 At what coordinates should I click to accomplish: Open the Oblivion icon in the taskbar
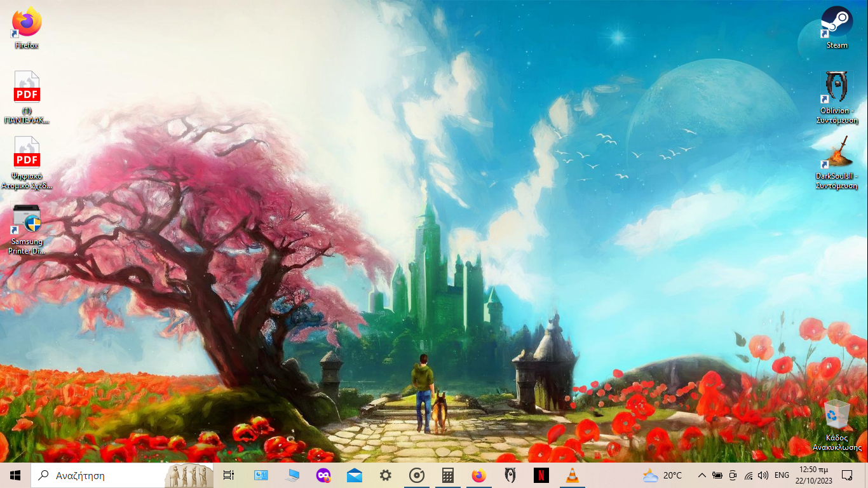pos(510,475)
